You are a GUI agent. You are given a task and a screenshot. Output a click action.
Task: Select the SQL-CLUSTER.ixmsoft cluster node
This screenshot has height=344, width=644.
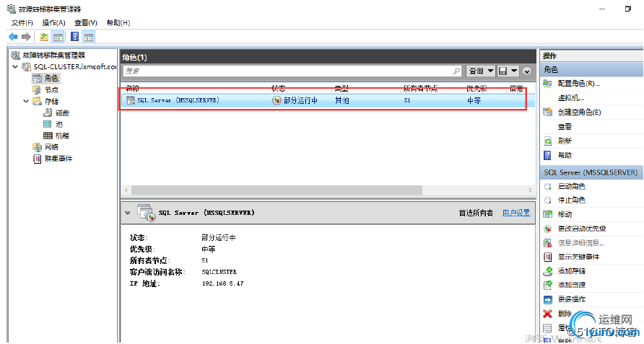click(75, 66)
